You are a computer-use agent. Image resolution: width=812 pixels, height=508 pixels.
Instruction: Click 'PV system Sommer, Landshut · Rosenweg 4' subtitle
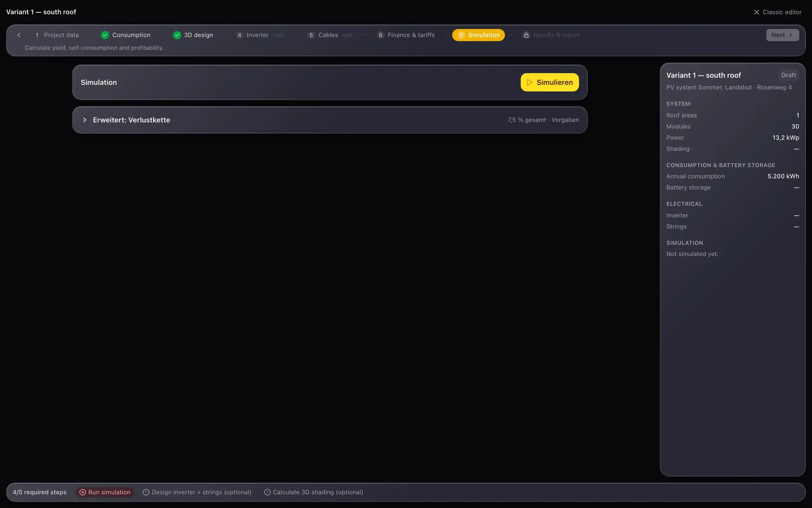click(729, 87)
